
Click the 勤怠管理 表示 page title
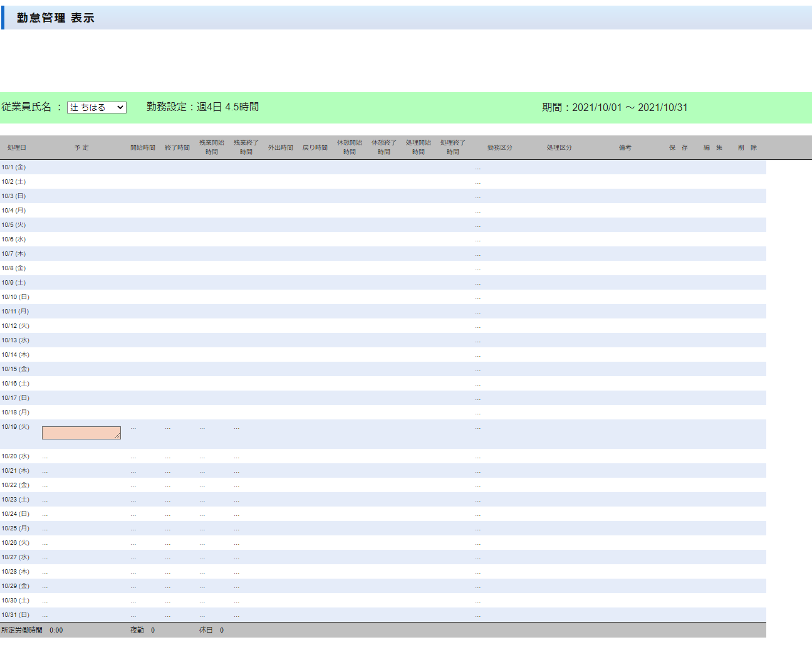(x=55, y=18)
